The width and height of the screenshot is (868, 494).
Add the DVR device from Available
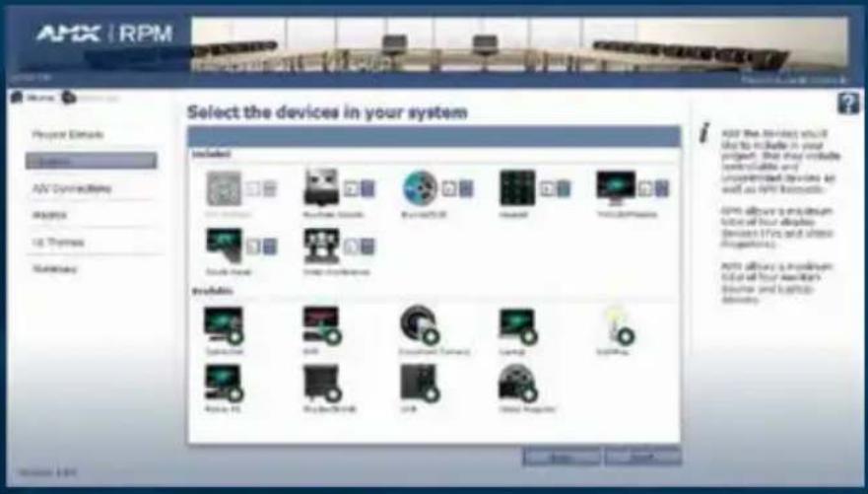pyautogui.click(x=322, y=325)
